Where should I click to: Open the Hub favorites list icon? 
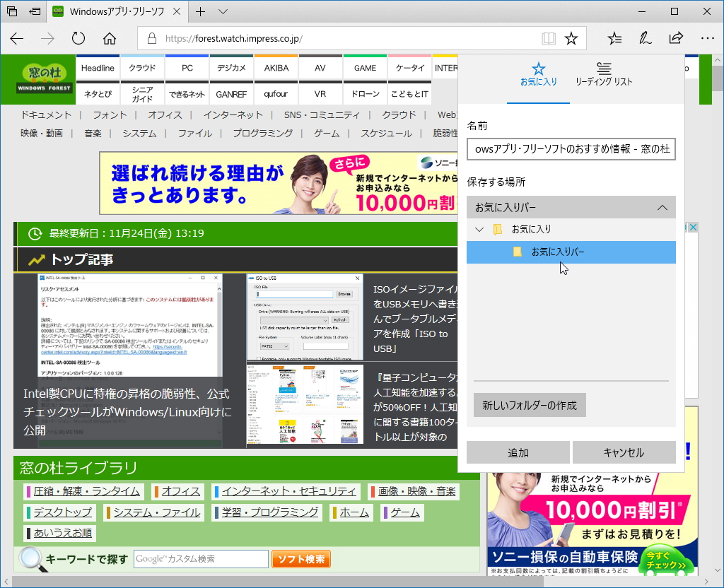pos(614,39)
